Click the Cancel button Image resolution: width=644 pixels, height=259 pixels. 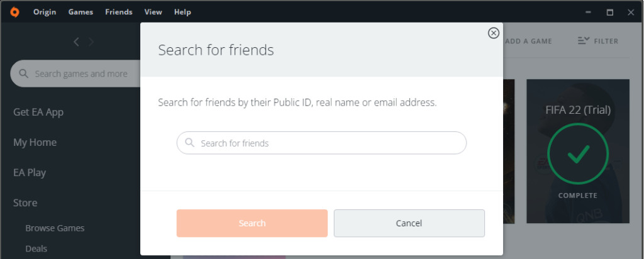pyautogui.click(x=409, y=223)
